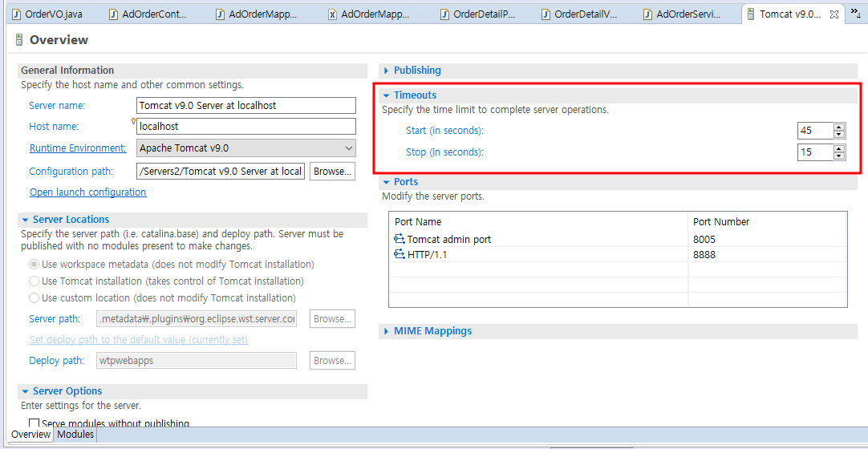The width and height of the screenshot is (868, 449).
Task: Open the Runtime Environment dropdown
Action: [x=245, y=148]
